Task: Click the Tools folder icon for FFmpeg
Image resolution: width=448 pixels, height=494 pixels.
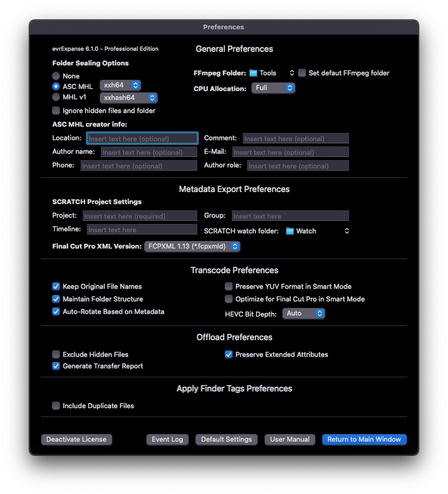Action: (x=254, y=73)
